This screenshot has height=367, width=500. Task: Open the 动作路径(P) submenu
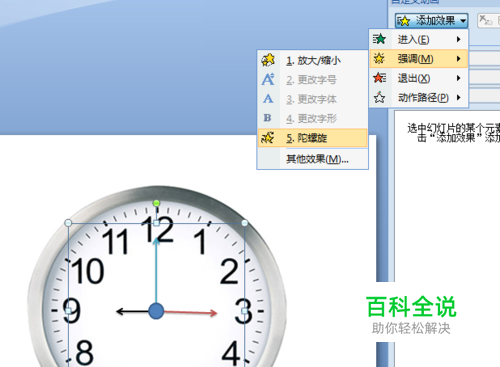[419, 98]
